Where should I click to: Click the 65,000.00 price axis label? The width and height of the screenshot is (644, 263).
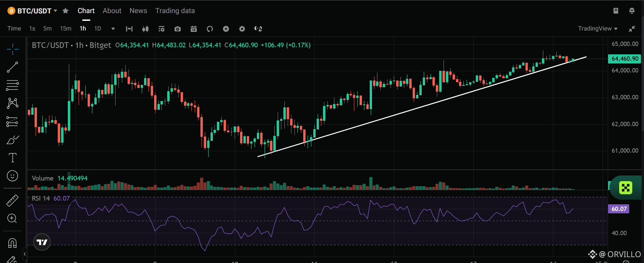coord(625,44)
